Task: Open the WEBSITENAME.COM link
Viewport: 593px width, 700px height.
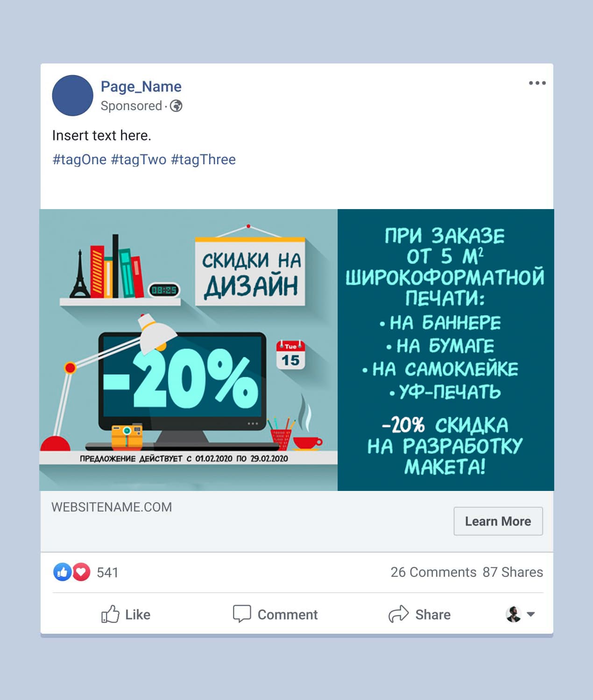Action: (112, 507)
